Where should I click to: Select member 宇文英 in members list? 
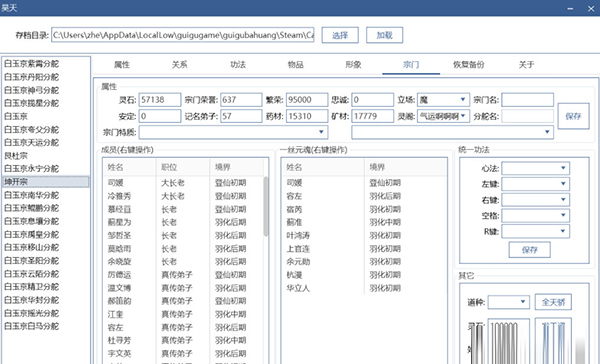(x=183, y=354)
